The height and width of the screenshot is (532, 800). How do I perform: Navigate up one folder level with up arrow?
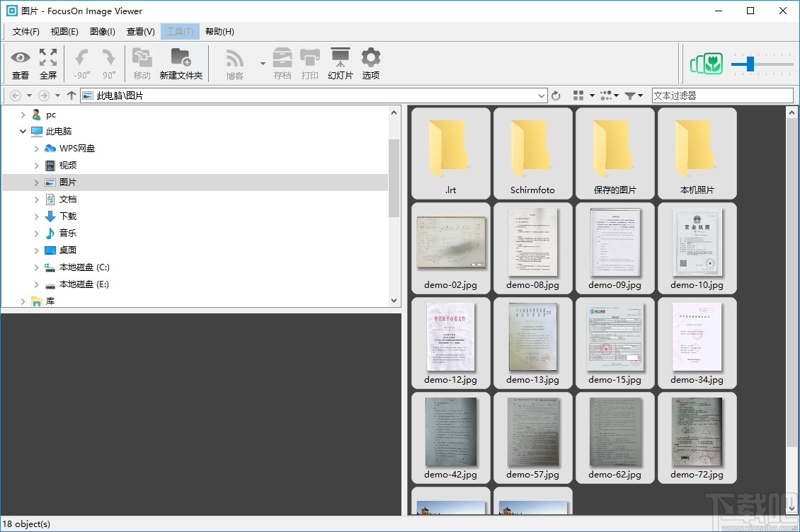71,95
